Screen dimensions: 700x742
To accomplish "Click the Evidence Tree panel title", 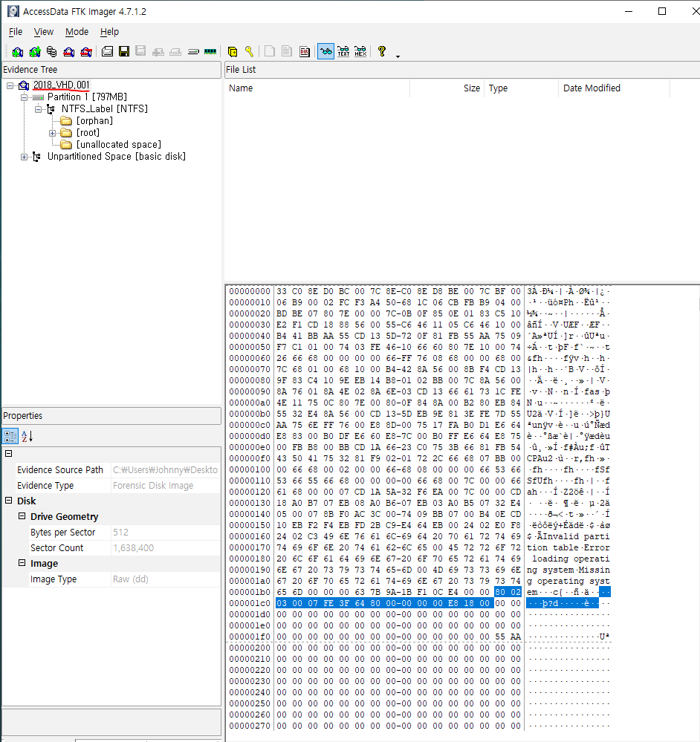I will (30, 70).
